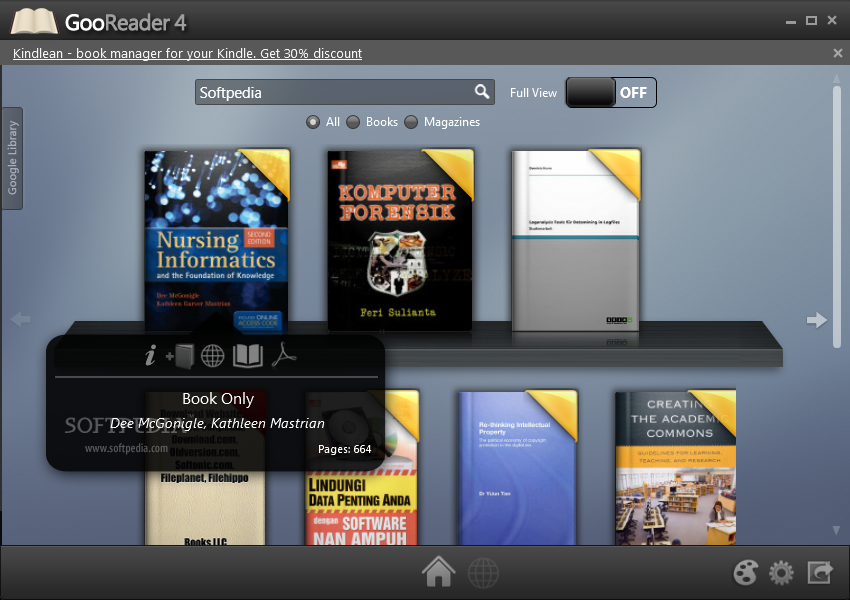Close the GooReader window
850x600 pixels.
coord(832,20)
